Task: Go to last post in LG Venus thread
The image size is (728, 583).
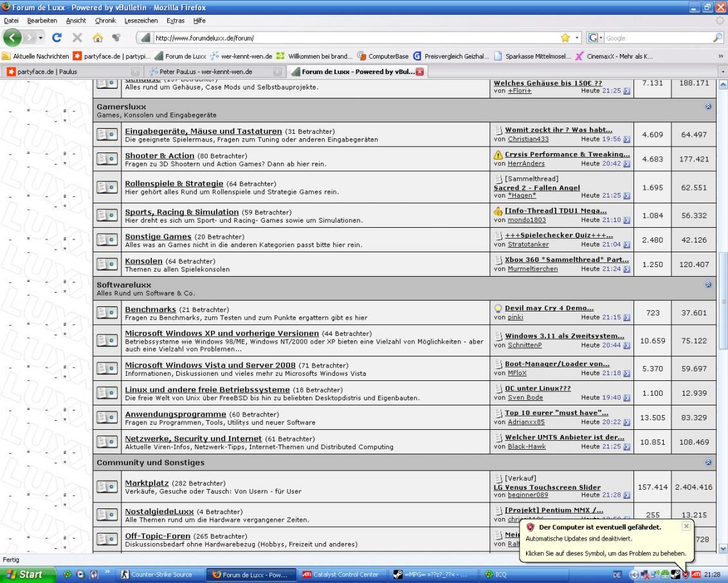Action: 627,495
